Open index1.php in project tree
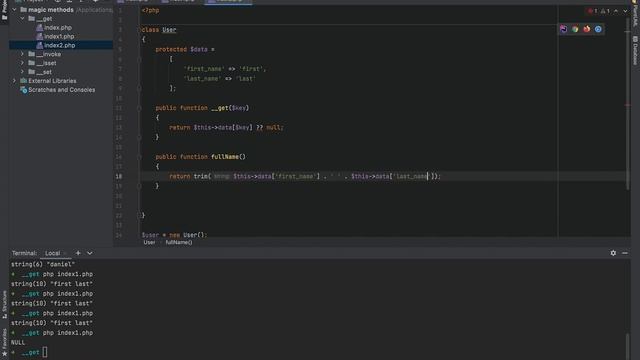 (x=59, y=36)
